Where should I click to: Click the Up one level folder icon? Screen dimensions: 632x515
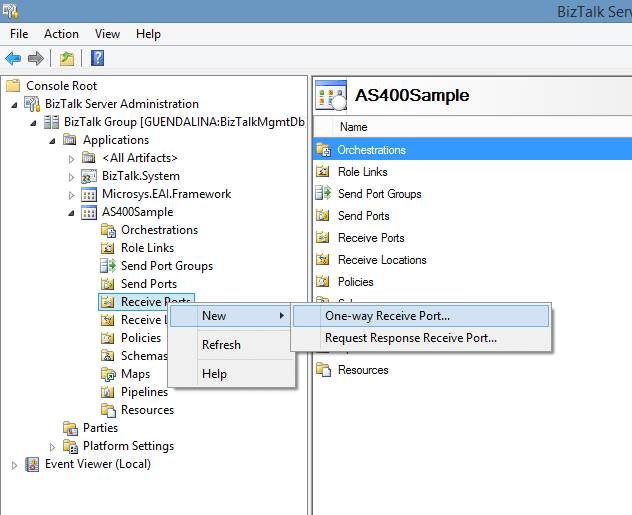(67, 58)
